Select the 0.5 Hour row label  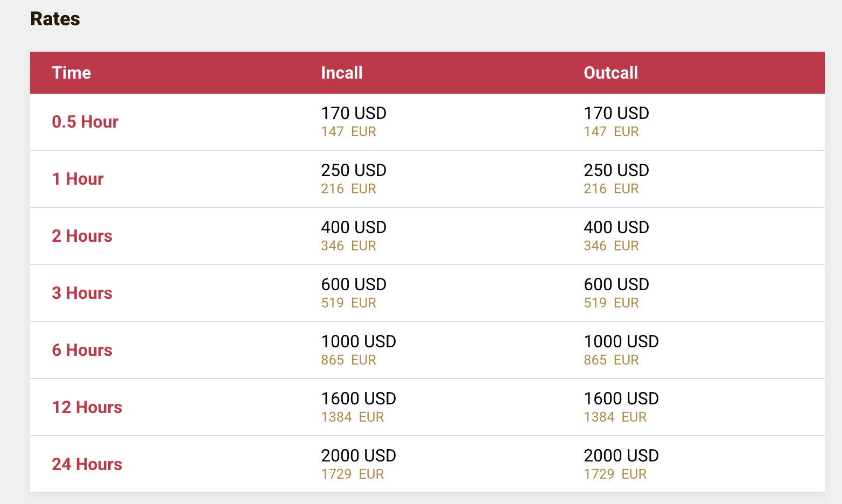85,122
